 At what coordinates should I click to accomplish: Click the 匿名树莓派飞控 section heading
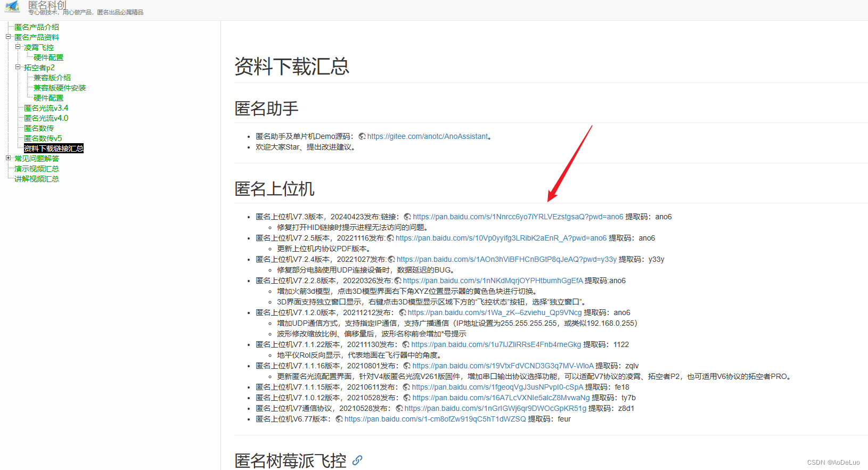tap(290, 460)
